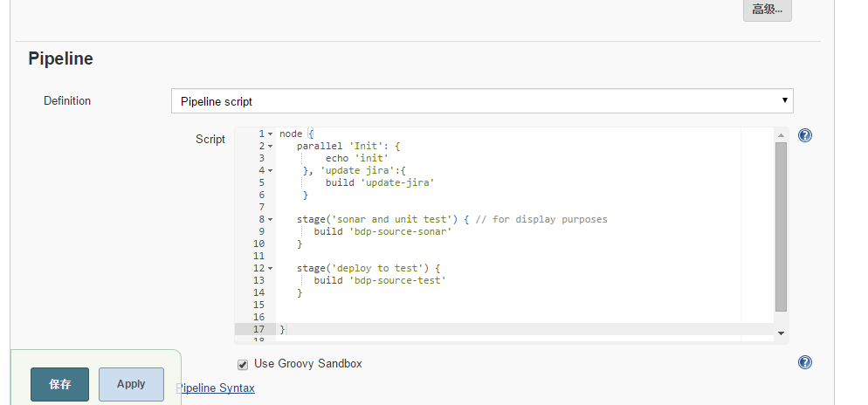This screenshot has width=868, height=405.
Task: Open the Pipeline Syntax link
Action: (216, 388)
